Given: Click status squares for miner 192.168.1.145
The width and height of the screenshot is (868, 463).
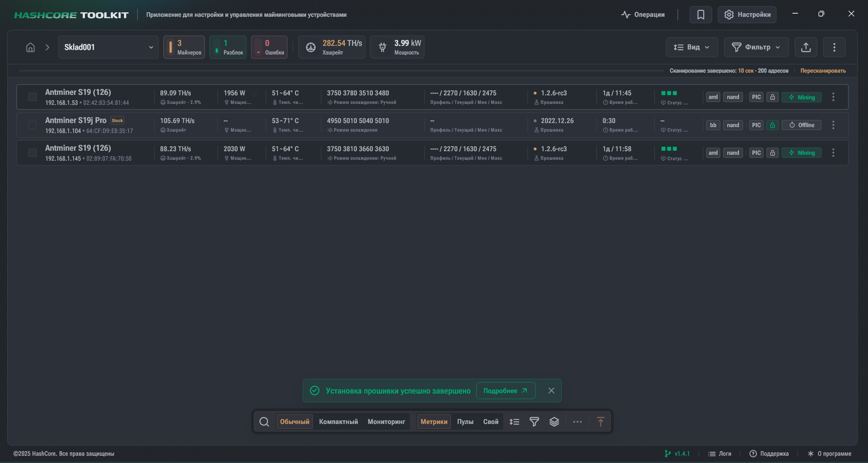Looking at the screenshot, I should coord(669,149).
